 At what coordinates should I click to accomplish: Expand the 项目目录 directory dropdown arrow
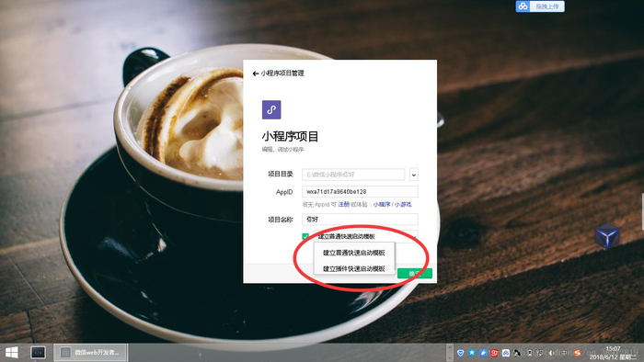(414, 175)
